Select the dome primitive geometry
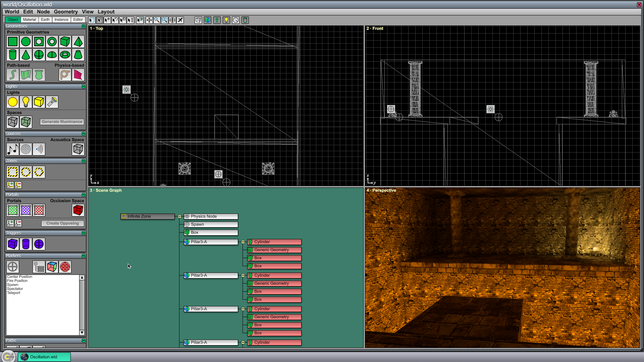644x362 pixels. [52, 55]
